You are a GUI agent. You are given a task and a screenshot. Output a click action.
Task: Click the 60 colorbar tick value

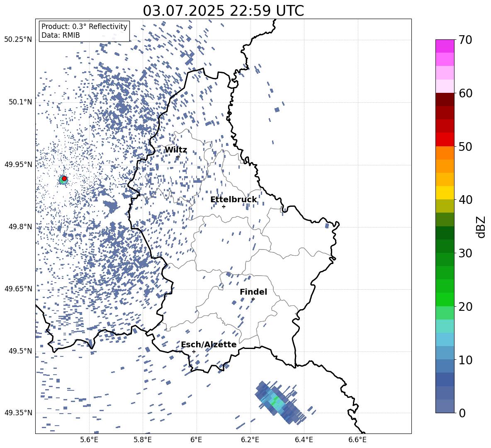[465, 93]
